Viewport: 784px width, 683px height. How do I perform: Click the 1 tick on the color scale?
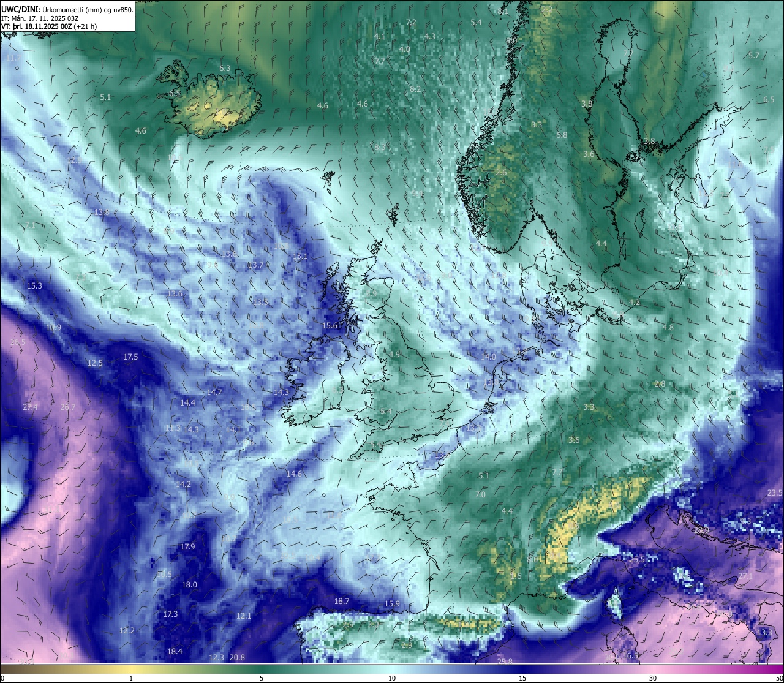pos(131,678)
